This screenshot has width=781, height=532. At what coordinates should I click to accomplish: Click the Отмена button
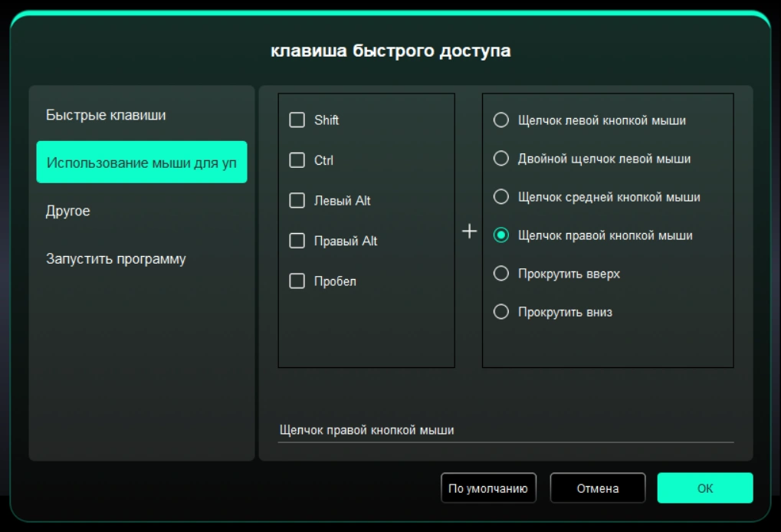[597, 488]
